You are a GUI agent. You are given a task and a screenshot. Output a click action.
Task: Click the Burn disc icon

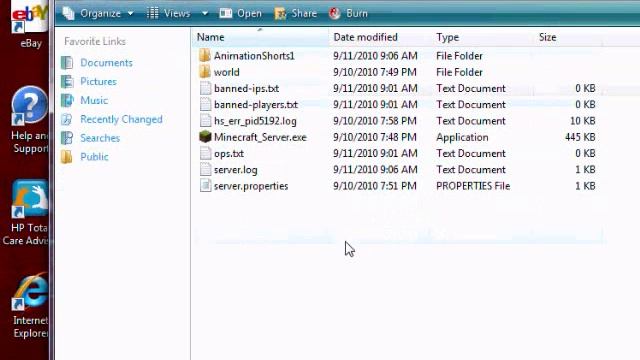(334, 13)
